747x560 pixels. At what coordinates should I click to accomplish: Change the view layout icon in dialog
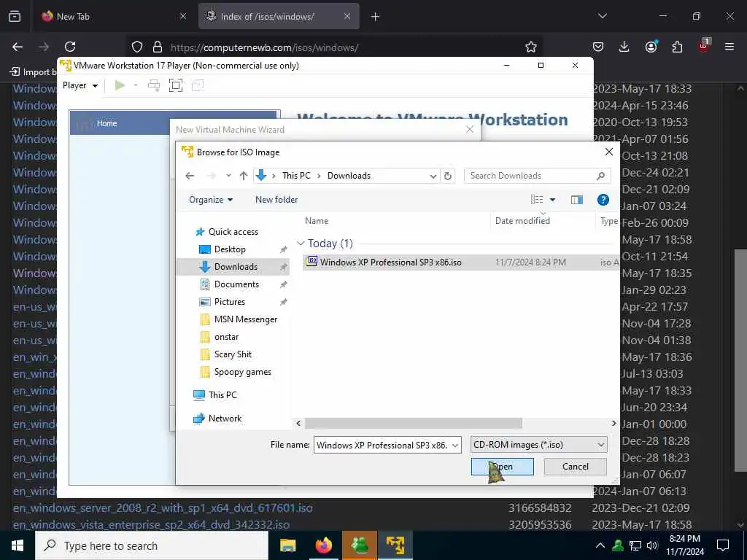click(537, 200)
